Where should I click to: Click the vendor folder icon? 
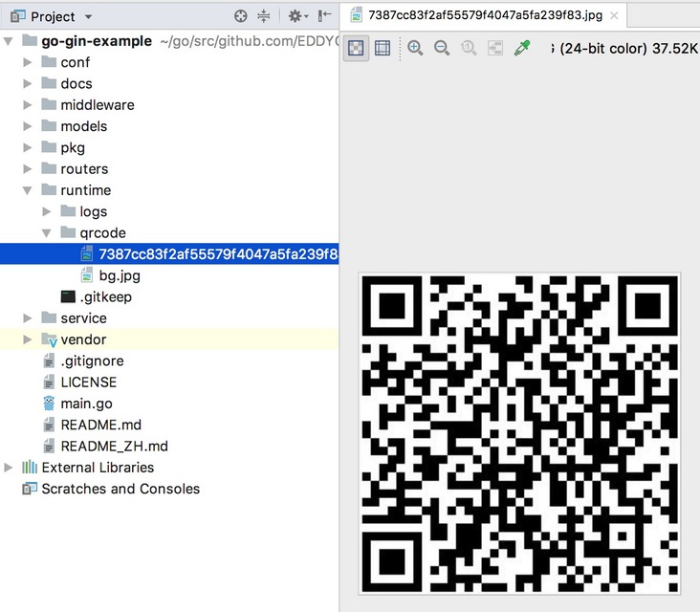tap(49, 339)
